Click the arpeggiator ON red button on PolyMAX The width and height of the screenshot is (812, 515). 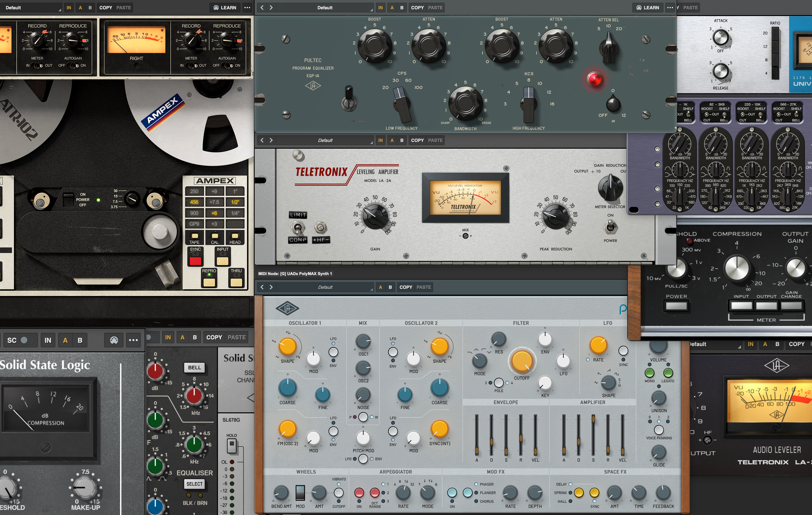coord(359,493)
